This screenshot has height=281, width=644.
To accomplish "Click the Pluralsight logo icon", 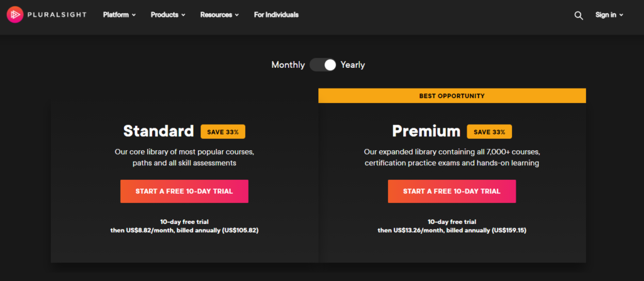I will (14, 14).
